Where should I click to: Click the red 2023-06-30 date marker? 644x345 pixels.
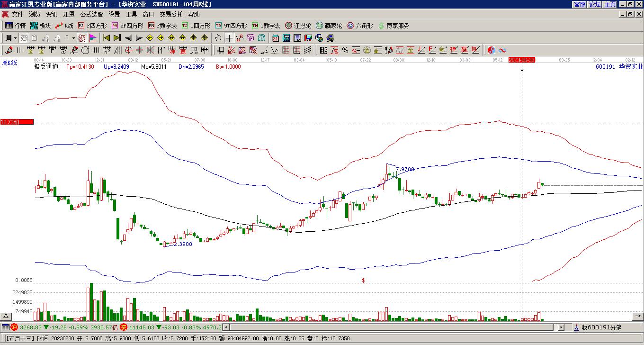(x=522, y=60)
